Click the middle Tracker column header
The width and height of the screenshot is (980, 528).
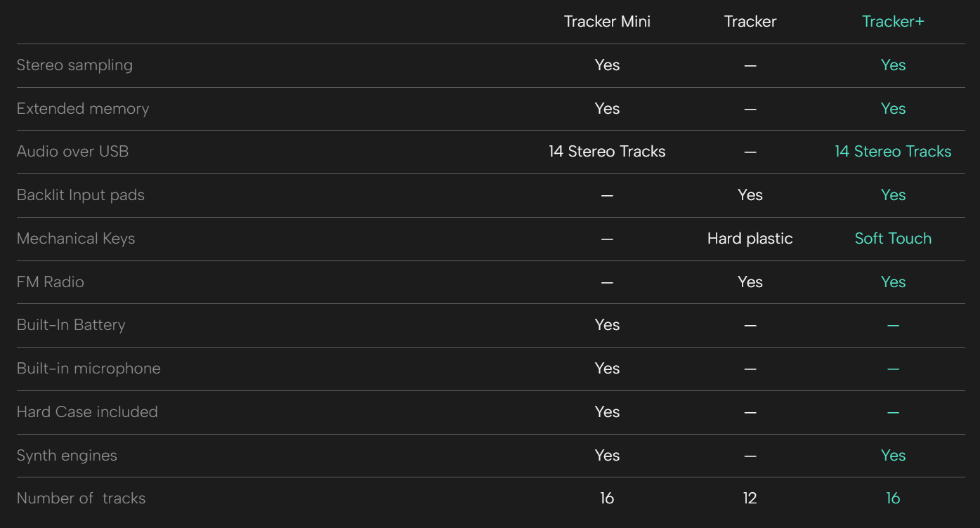click(x=750, y=22)
